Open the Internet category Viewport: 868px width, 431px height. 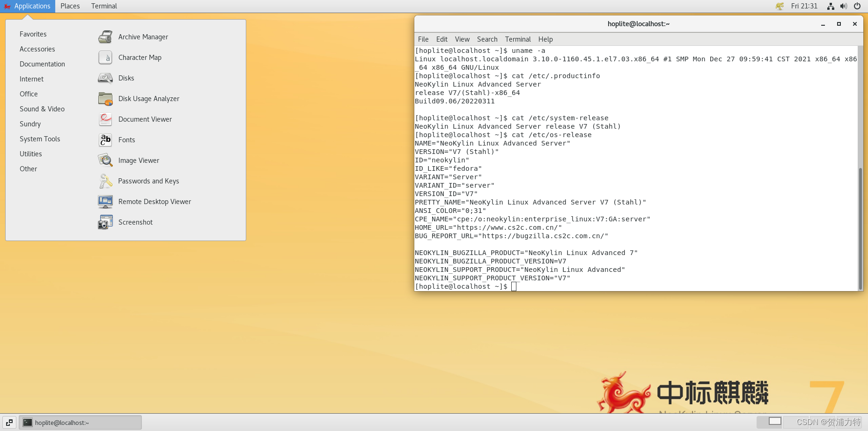coord(31,79)
